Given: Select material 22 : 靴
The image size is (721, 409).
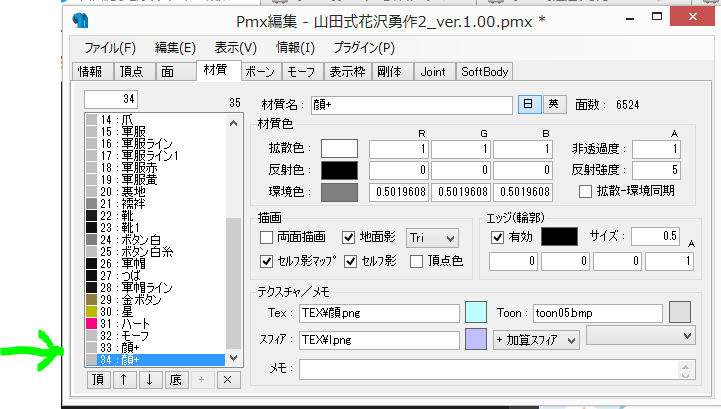Looking at the screenshot, I should (x=155, y=216).
